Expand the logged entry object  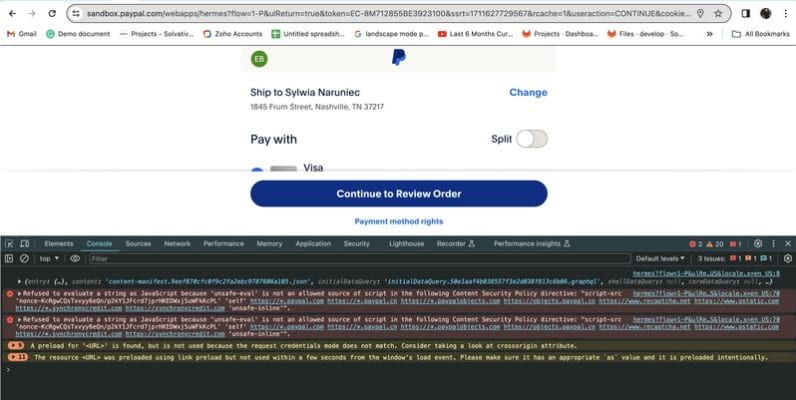pyautogui.click(x=19, y=281)
